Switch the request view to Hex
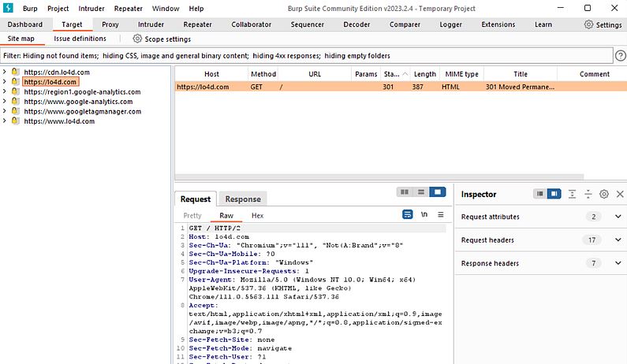Screen dimensions: 627x364 [x=258, y=215]
